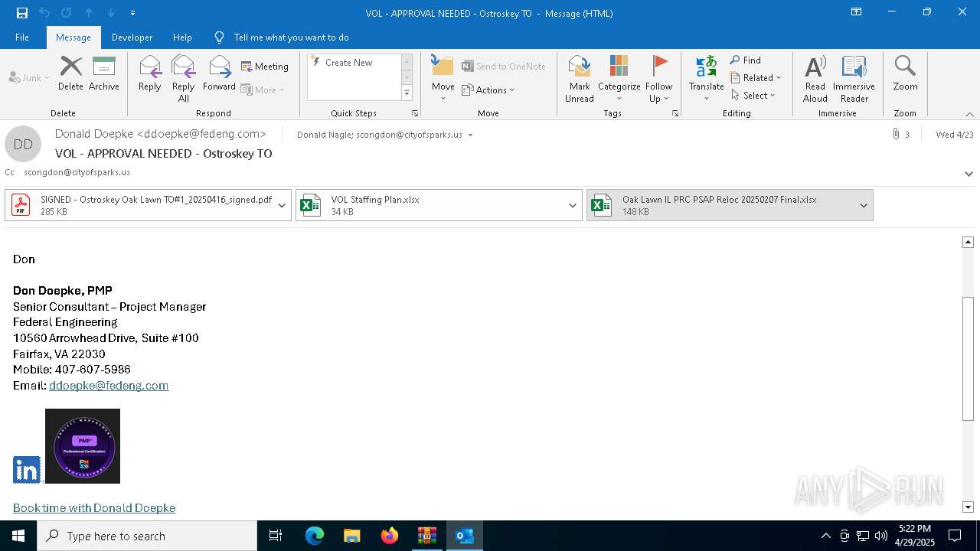Expand the recipients list arrow
Viewport: 980px width, 551px height.
pyautogui.click(x=470, y=135)
